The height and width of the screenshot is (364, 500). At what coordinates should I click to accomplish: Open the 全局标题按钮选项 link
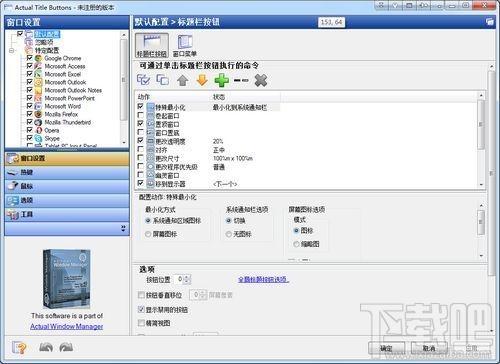coord(263,279)
